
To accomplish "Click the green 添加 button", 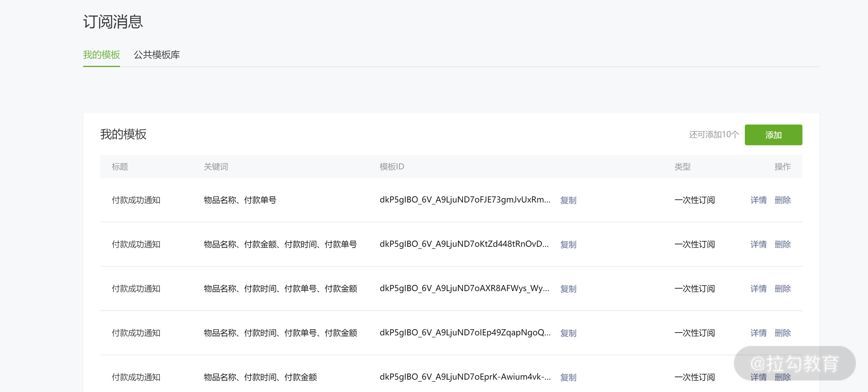I will point(773,135).
